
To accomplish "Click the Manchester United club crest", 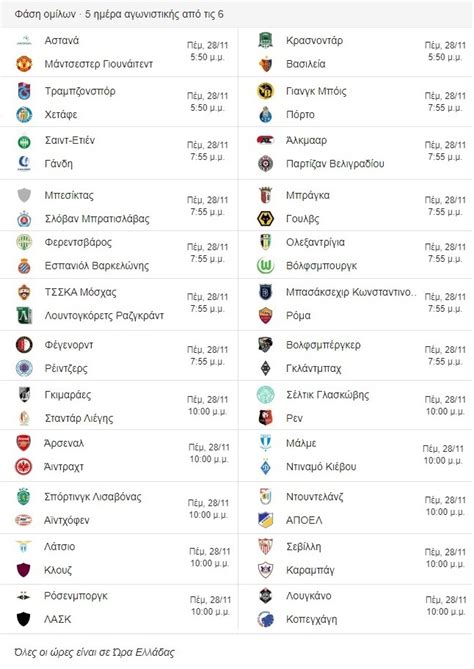I will [24, 64].
